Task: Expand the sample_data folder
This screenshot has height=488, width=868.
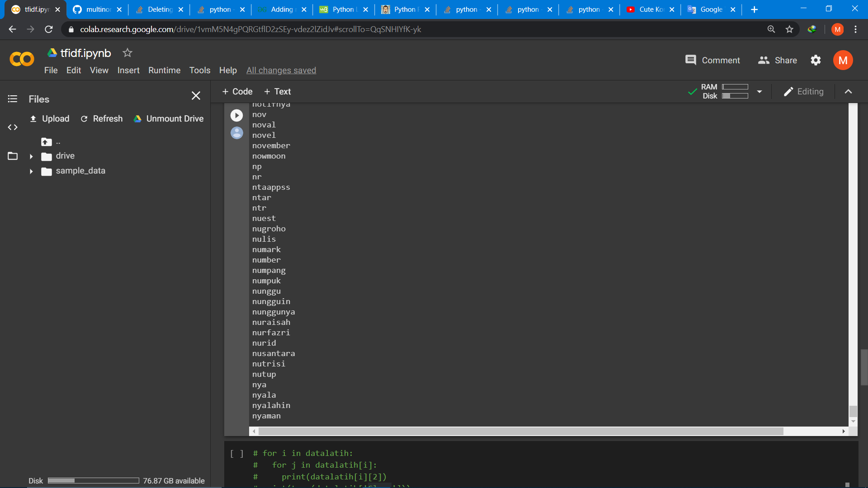Action: (31, 171)
